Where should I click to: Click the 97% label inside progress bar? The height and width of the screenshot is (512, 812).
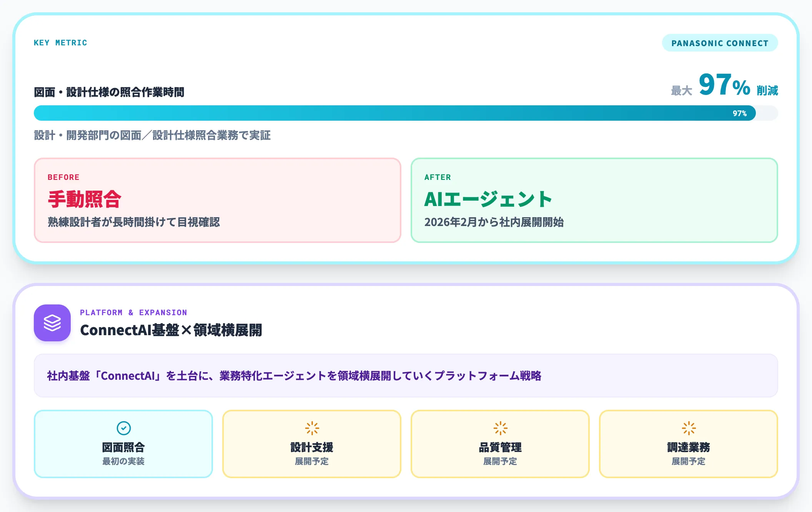739,113
